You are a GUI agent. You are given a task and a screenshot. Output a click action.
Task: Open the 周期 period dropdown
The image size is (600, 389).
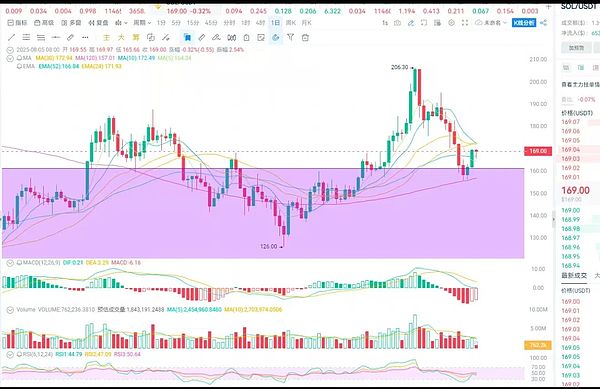click(x=142, y=23)
